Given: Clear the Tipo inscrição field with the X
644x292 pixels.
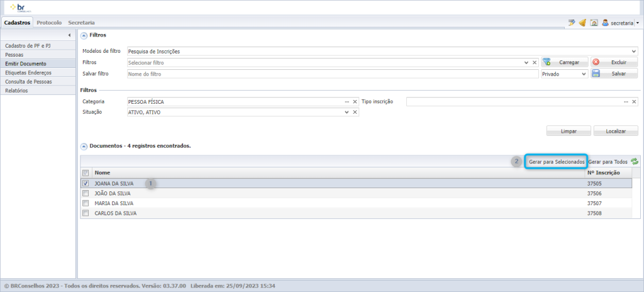Looking at the screenshot, I should point(634,101).
